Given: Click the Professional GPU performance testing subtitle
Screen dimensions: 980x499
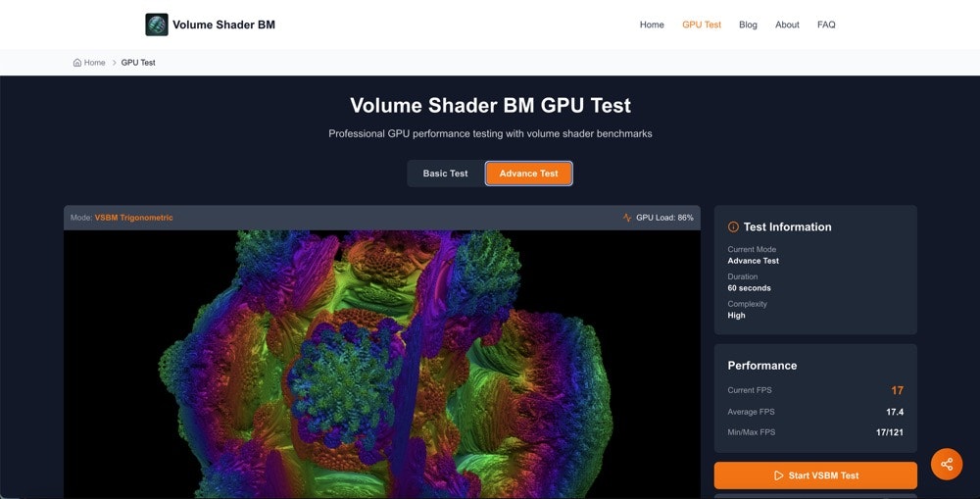Looking at the screenshot, I should point(490,133).
